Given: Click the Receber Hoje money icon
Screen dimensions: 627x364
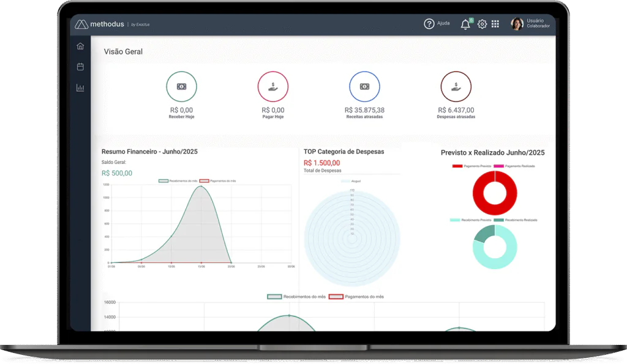Looking at the screenshot, I should point(181,87).
